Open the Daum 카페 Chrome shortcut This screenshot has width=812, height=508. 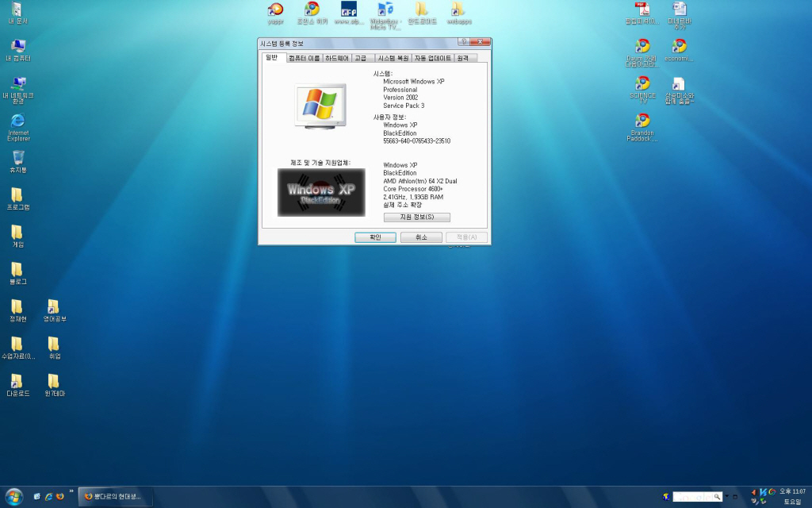point(642,53)
